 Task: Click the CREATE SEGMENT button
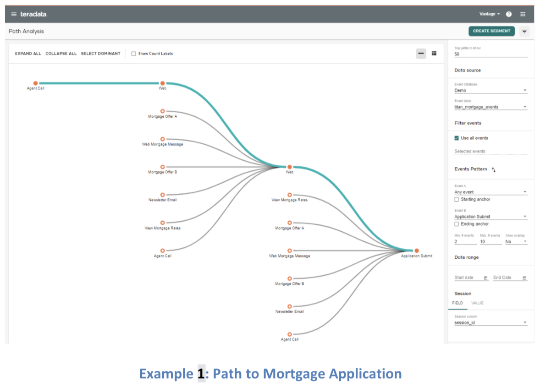pos(491,31)
